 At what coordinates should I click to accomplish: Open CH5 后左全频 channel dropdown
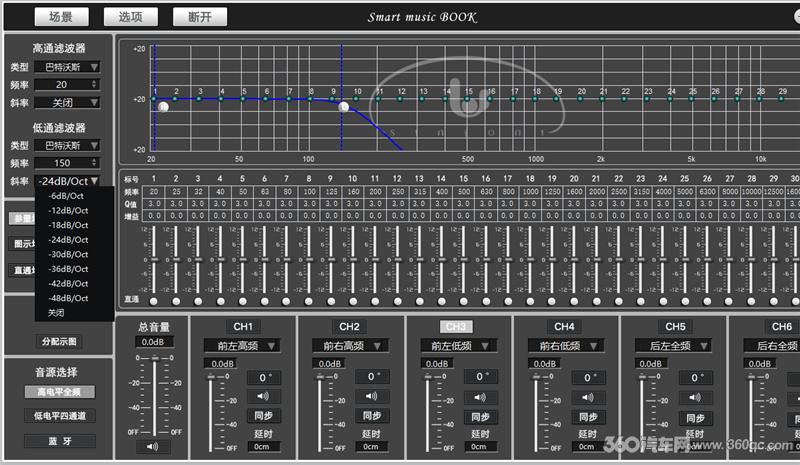tap(674, 346)
